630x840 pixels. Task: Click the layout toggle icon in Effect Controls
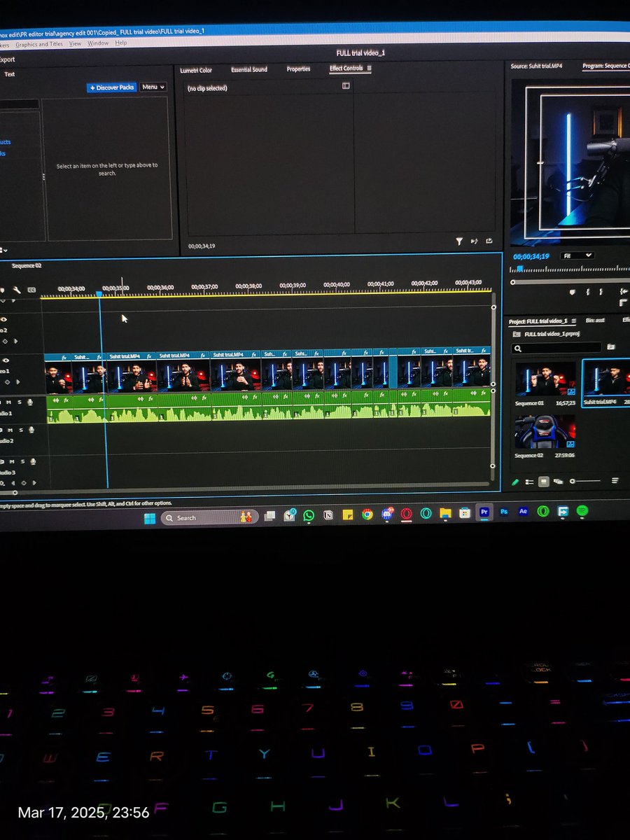pos(346,86)
